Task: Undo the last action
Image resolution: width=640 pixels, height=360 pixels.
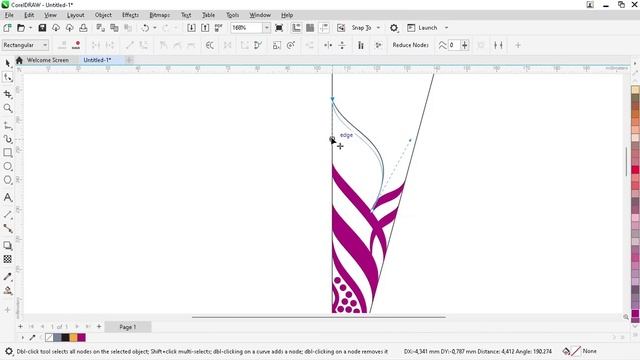Action: tap(145, 28)
